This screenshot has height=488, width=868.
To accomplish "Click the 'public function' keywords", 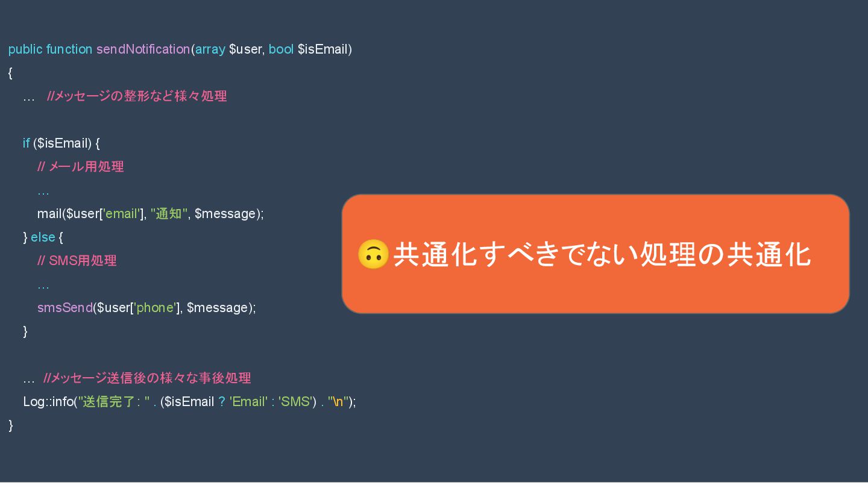I will pyautogui.click(x=50, y=49).
